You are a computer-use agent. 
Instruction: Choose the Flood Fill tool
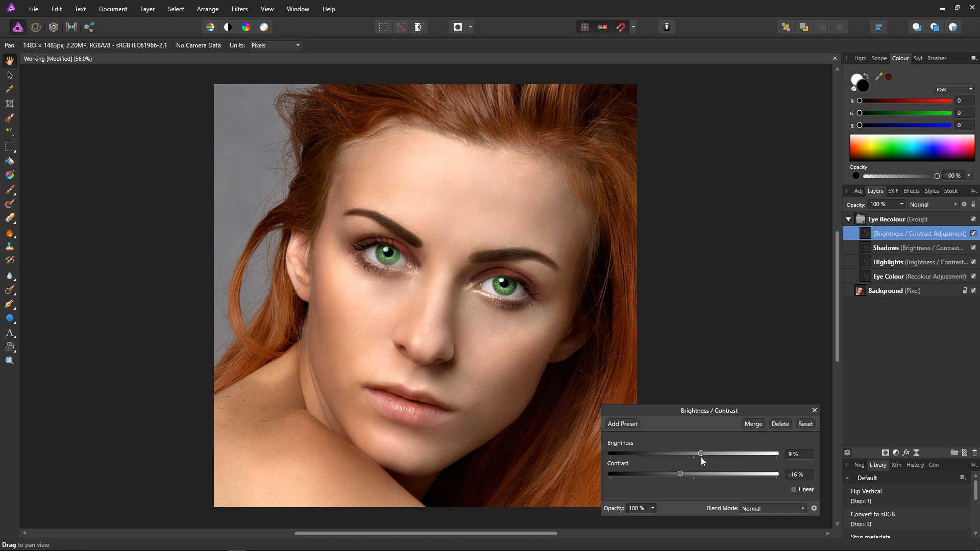pyautogui.click(x=10, y=161)
